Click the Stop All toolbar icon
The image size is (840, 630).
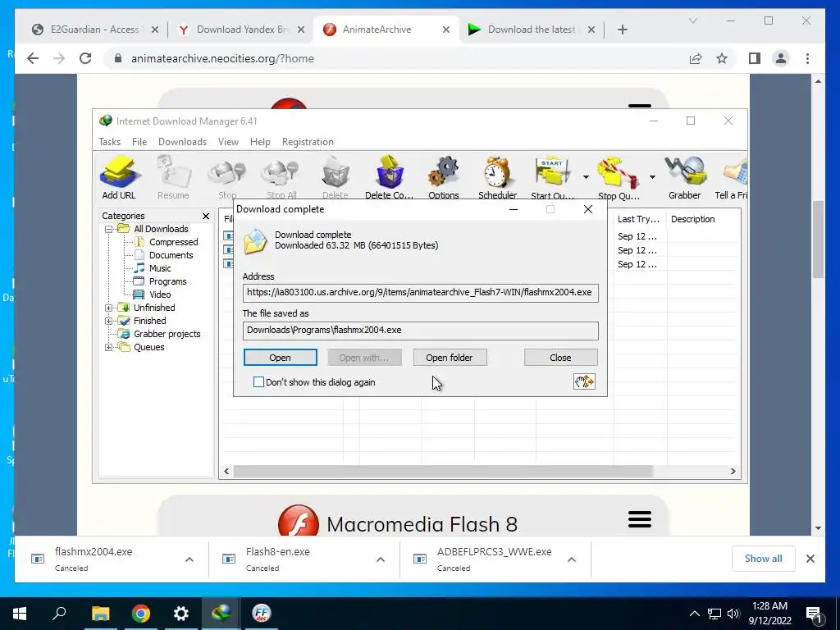(x=282, y=177)
